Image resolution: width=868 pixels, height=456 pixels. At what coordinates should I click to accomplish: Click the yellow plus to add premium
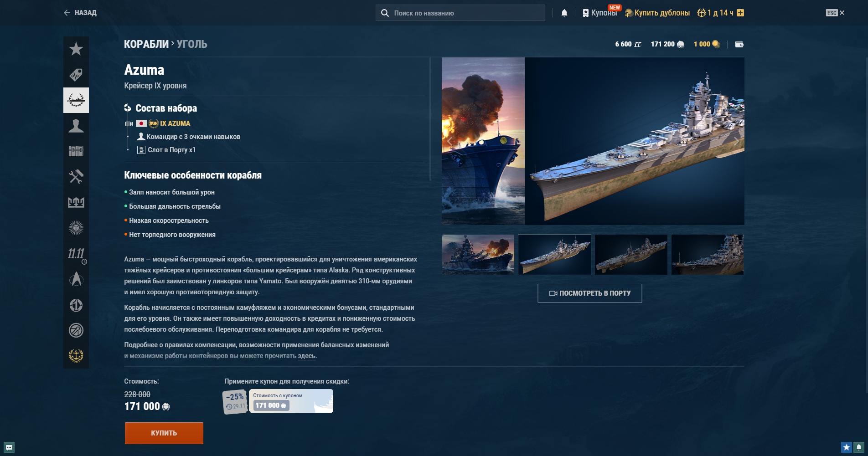click(x=740, y=13)
